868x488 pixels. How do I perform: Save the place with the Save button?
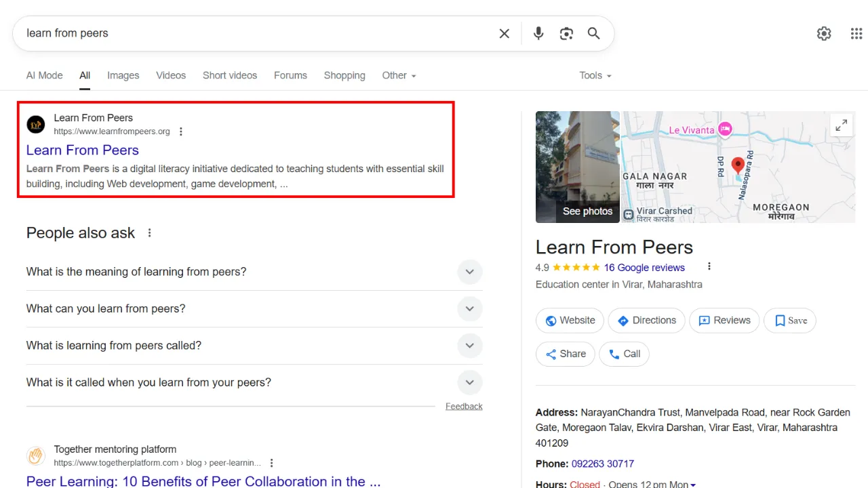click(790, 321)
